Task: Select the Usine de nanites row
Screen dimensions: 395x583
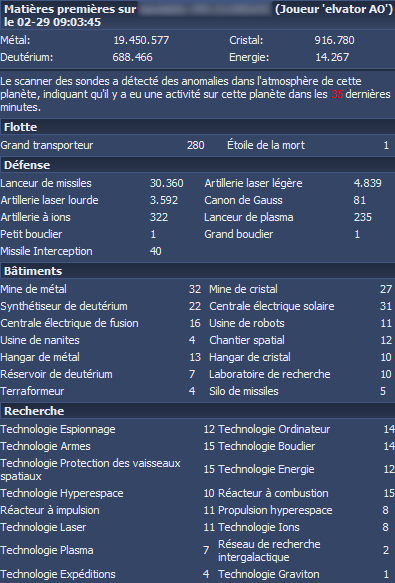Action: [100, 340]
